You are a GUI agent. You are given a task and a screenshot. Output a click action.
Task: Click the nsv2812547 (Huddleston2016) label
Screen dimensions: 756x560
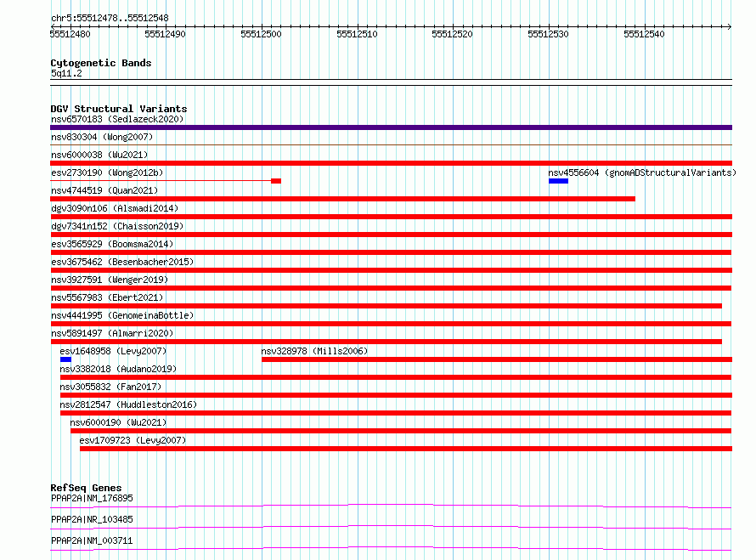128,404
